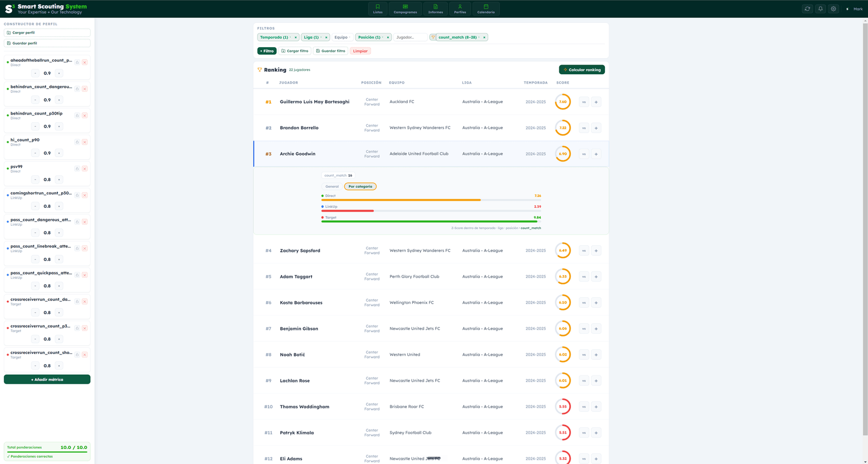
Task: Delete the comingshortrun_count_p30 metric
Action: [x=85, y=195]
